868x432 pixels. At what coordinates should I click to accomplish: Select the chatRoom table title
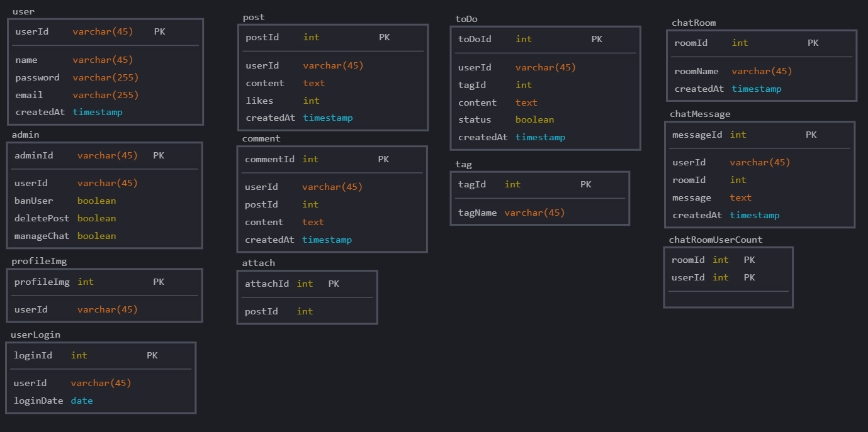tap(694, 23)
